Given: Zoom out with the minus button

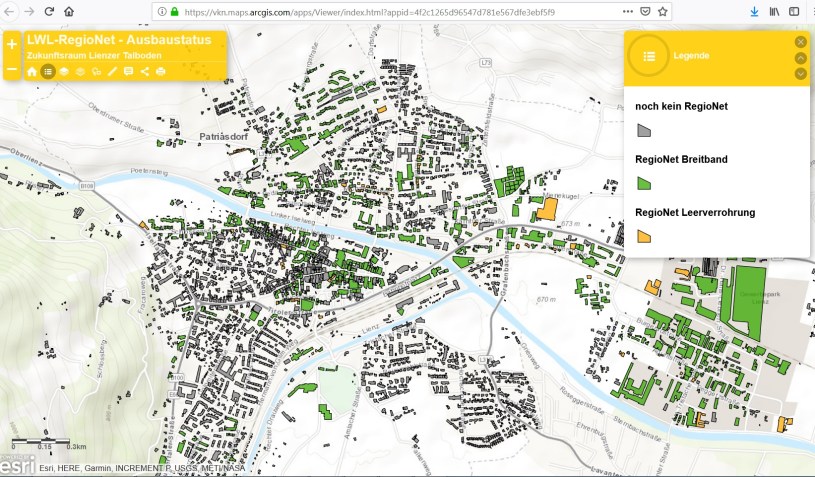Looking at the screenshot, I should point(12,71).
